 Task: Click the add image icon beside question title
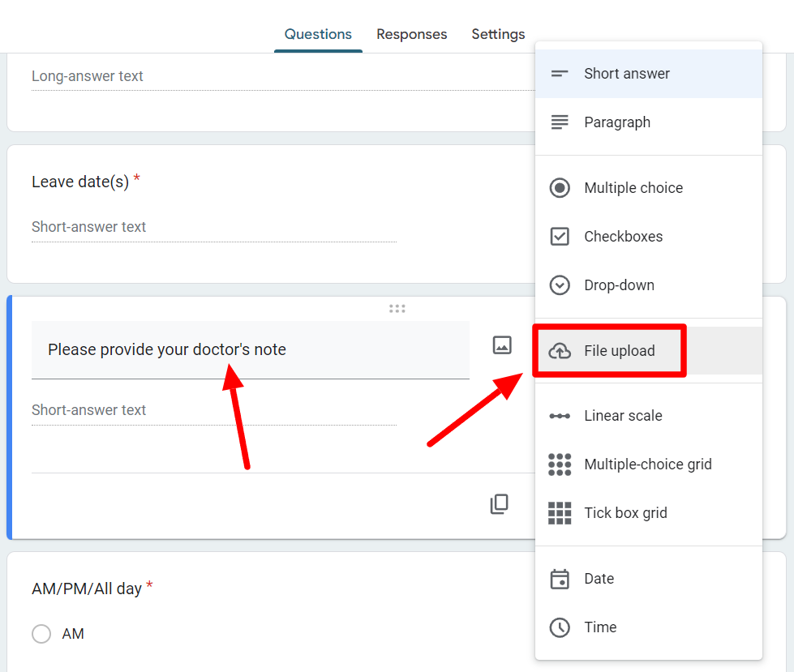click(x=502, y=345)
